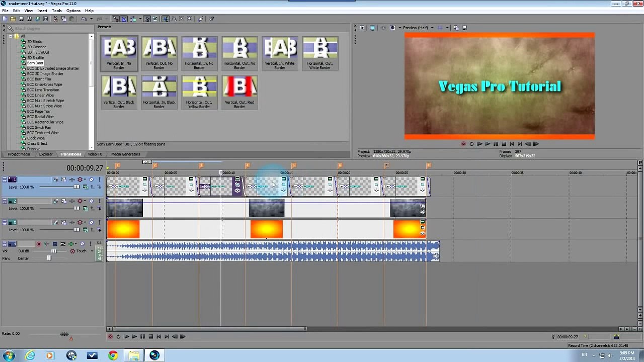Collapse the All transitions tree node
The height and width of the screenshot is (362, 644).
click(x=10, y=36)
